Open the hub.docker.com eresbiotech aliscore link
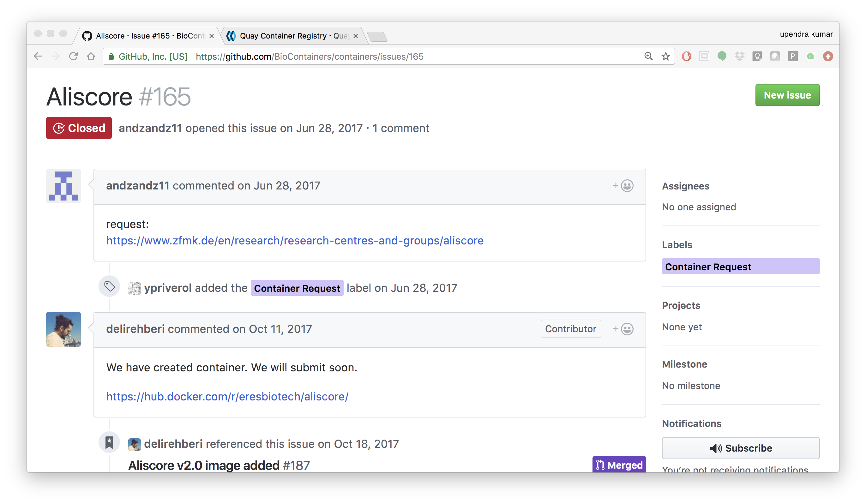866x504 pixels. click(x=227, y=397)
